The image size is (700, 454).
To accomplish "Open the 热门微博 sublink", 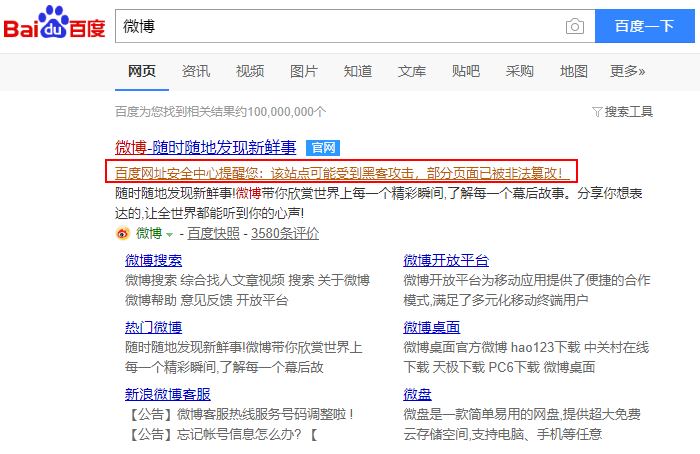I will tap(154, 327).
